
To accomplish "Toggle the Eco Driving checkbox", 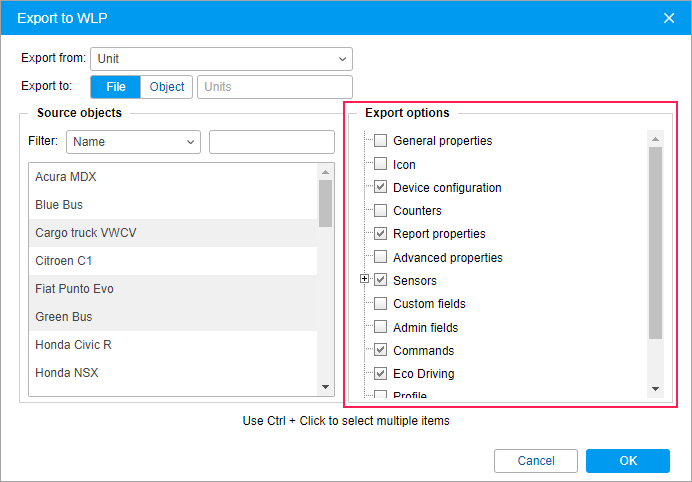I will coord(380,373).
